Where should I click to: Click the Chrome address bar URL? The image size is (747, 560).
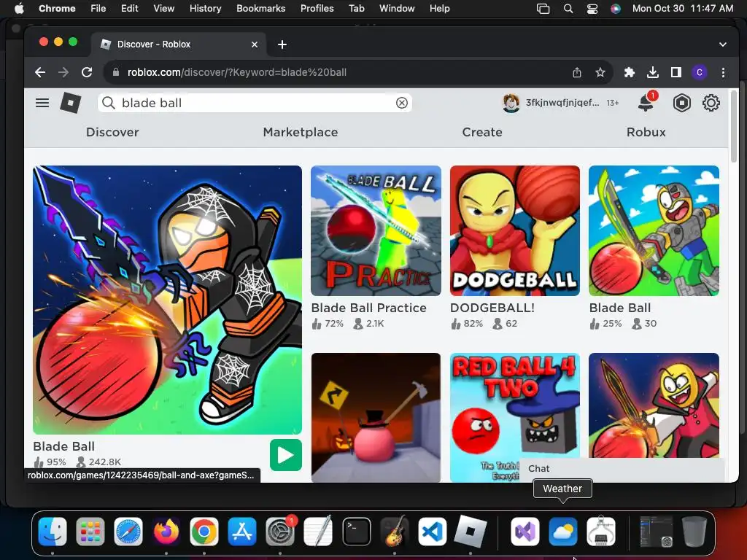pyautogui.click(x=237, y=72)
